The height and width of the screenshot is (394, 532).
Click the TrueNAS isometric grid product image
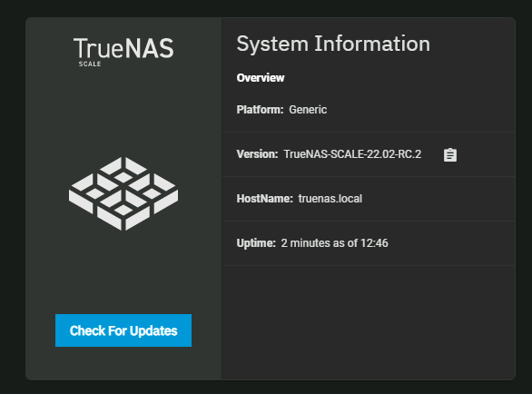tap(123, 193)
